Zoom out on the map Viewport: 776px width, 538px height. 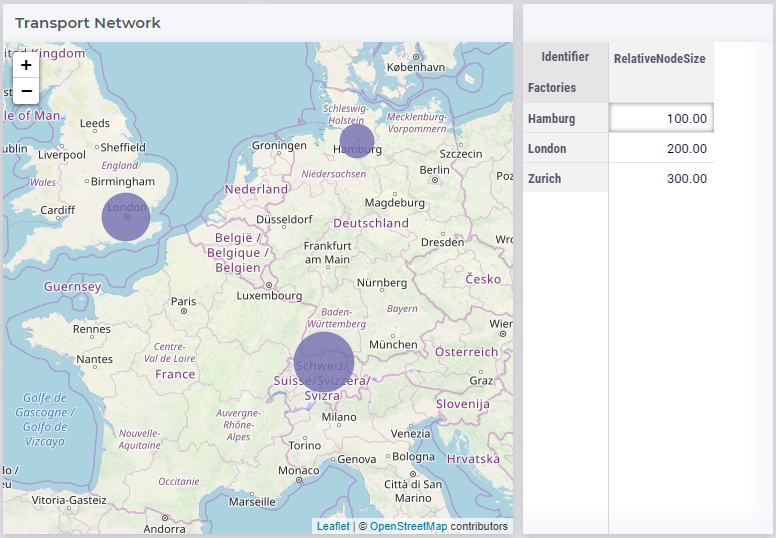pos(26,91)
